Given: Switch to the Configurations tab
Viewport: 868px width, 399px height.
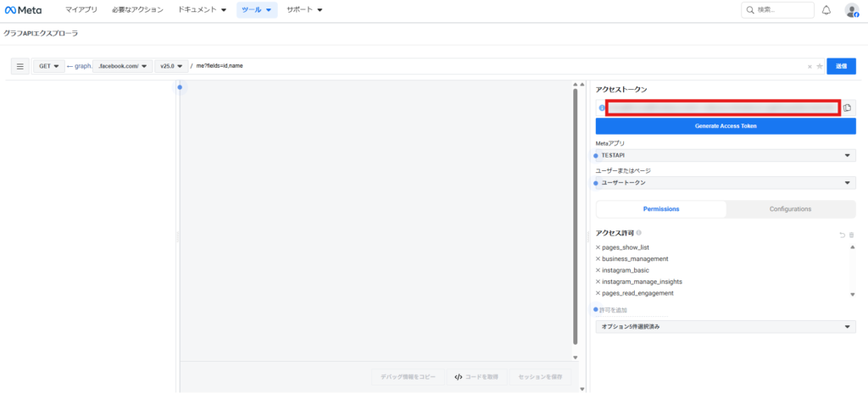Looking at the screenshot, I should [790, 209].
